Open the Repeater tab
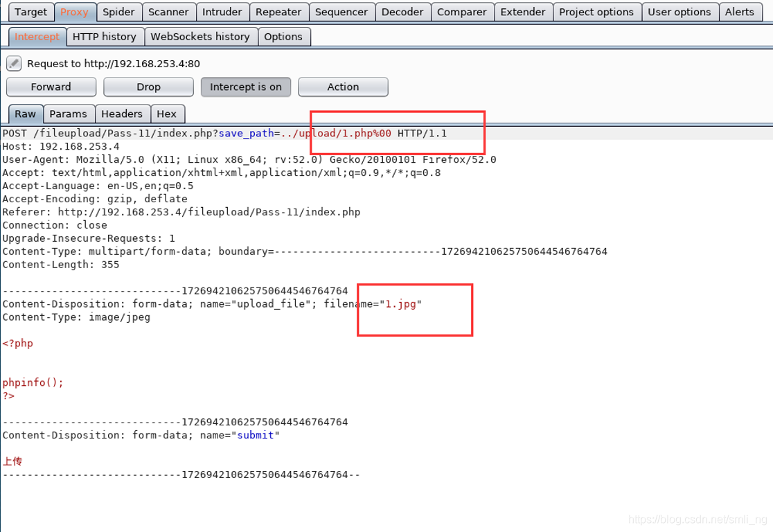The height and width of the screenshot is (532, 773). (x=278, y=12)
